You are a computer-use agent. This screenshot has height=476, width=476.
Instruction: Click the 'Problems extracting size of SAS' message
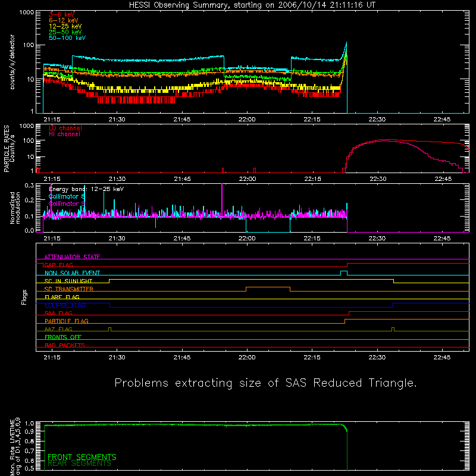[x=265, y=383]
